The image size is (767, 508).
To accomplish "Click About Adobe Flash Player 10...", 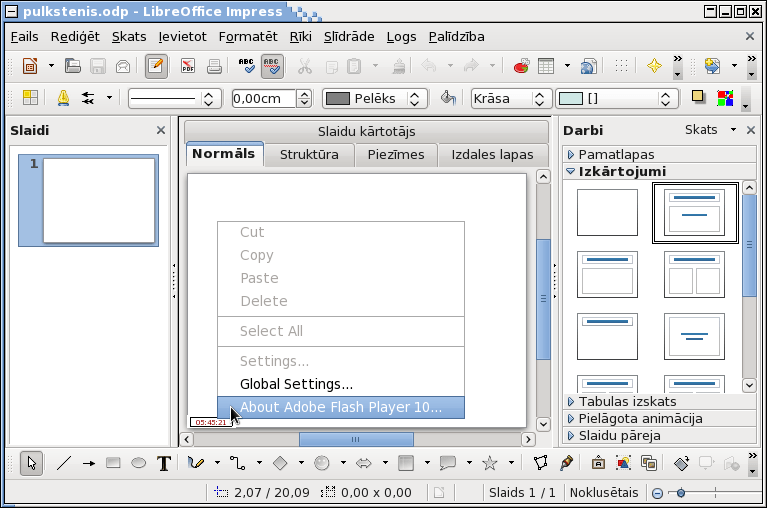I will pyautogui.click(x=341, y=407).
